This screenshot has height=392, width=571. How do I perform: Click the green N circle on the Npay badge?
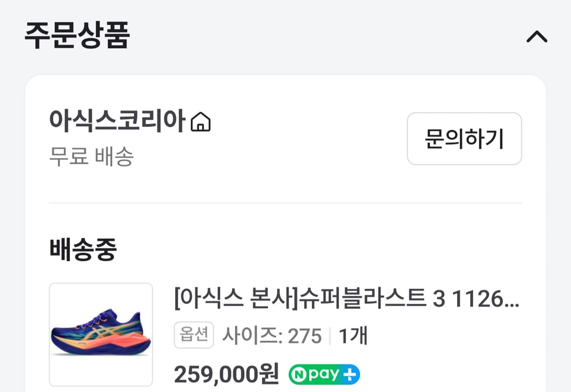coord(299,374)
